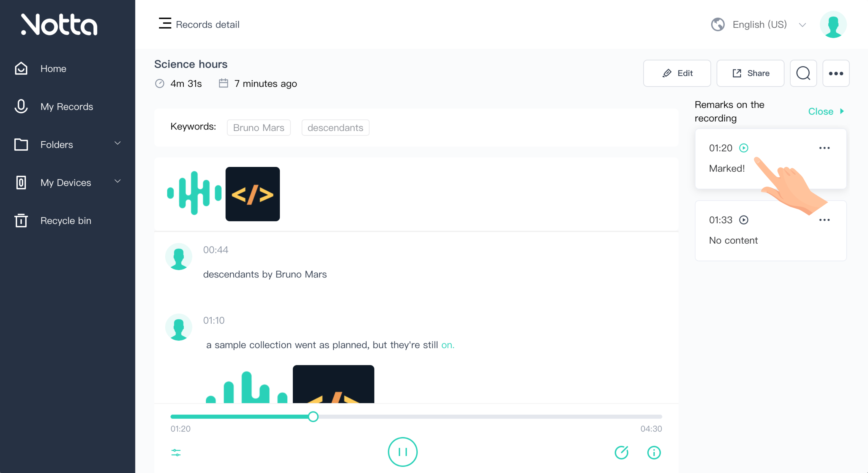Image resolution: width=868 pixels, height=473 pixels.
Task: Open the three-dot more options menu in the header
Action: pyautogui.click(x=836, y=73)
